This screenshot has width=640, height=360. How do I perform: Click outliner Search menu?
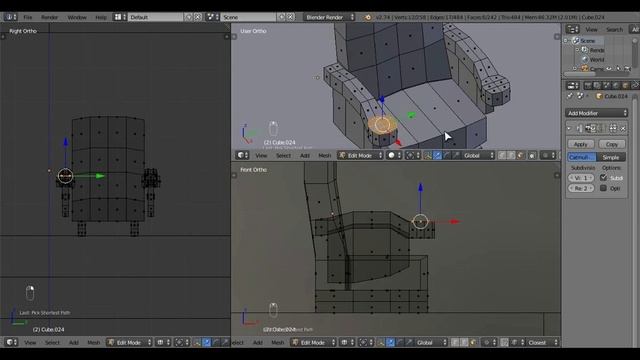[614, 29]
